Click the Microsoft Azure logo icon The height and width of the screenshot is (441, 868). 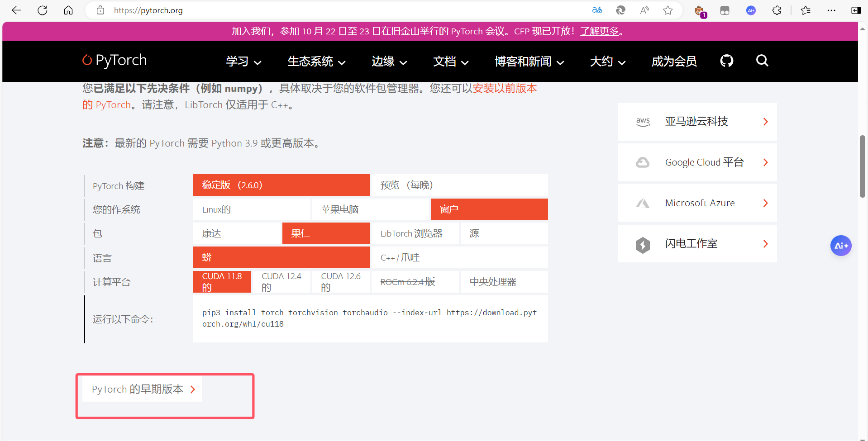(643, 203)
